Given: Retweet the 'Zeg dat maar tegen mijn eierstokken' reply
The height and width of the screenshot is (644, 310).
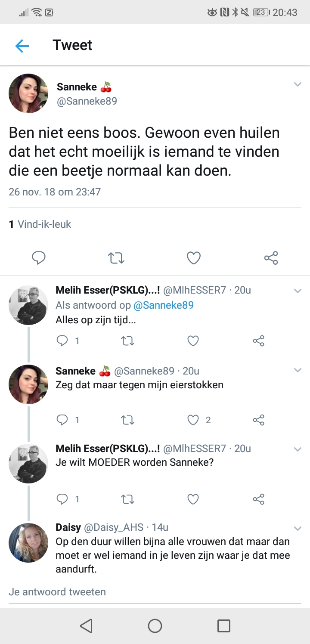Looking at the screenshot, I should [127, 420].
